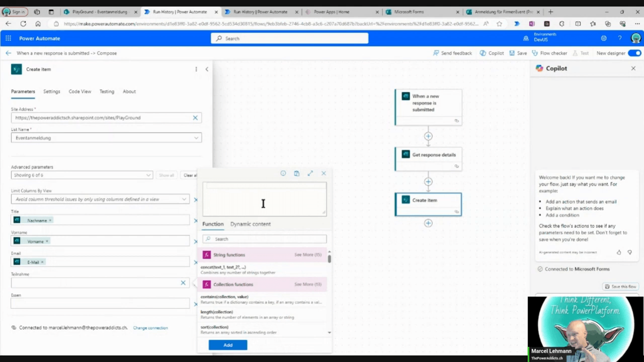The image size is (644, 362).
Task: Open the Power Automate app launcher waffle
Action: [8, 38]
